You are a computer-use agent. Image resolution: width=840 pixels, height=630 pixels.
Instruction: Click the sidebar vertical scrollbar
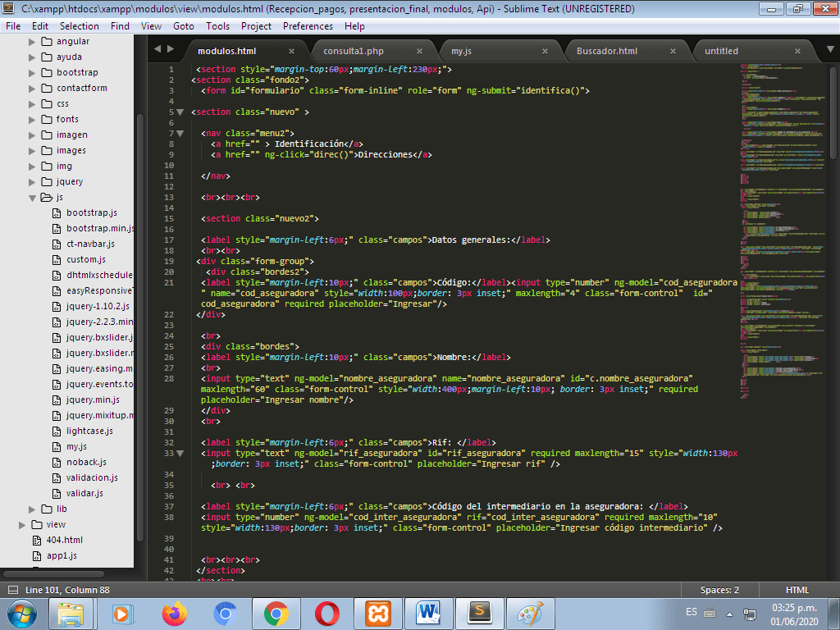139,328
